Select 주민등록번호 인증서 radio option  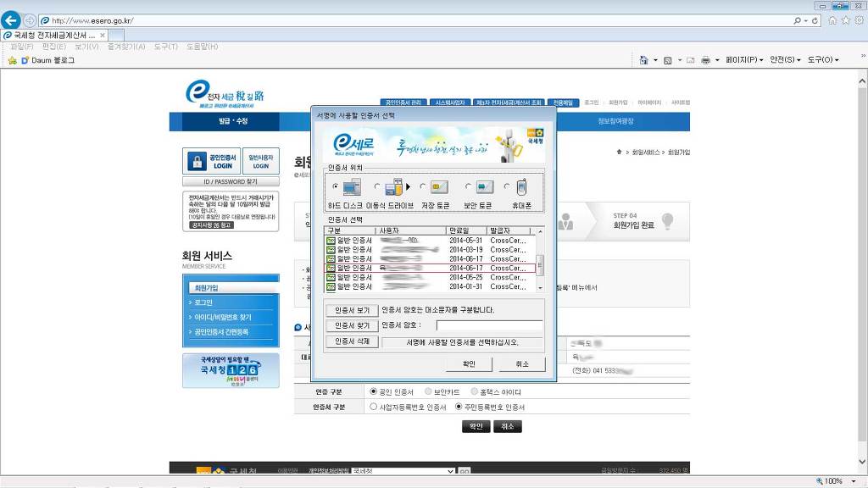click(459, 406)
